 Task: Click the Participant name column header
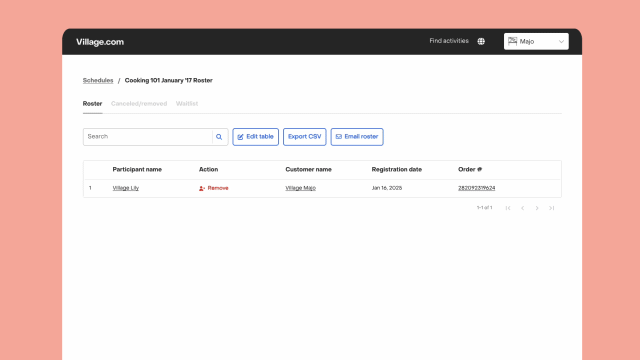(x=137, y=169)
